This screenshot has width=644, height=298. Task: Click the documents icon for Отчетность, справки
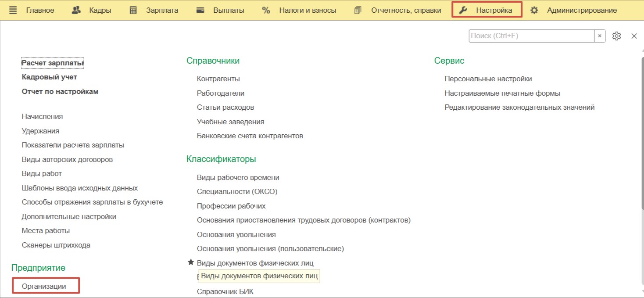358,10
